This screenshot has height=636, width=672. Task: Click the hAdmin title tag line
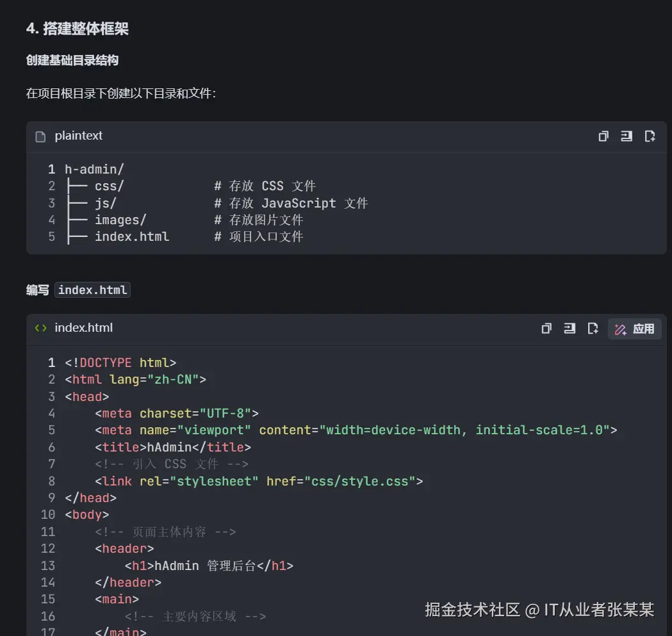[173, 447]
